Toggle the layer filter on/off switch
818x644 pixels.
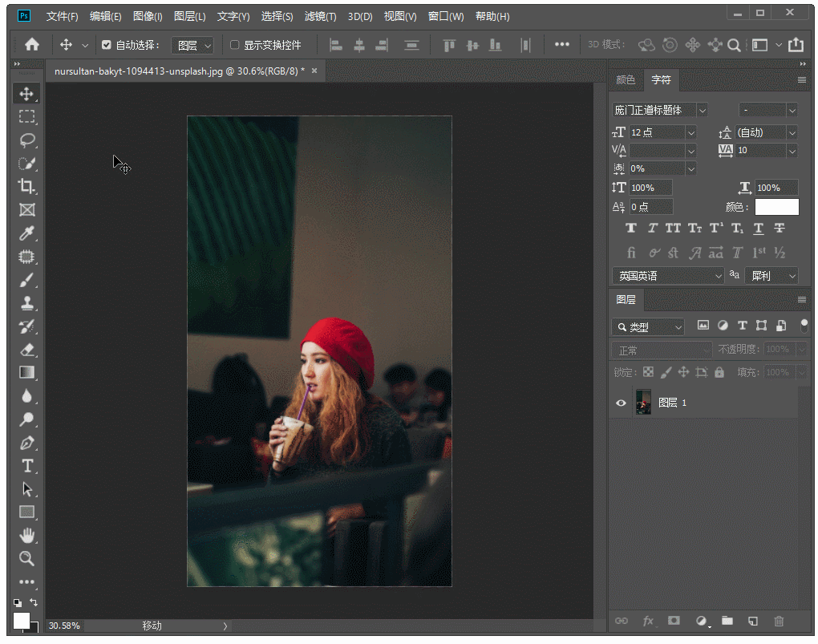804,326
